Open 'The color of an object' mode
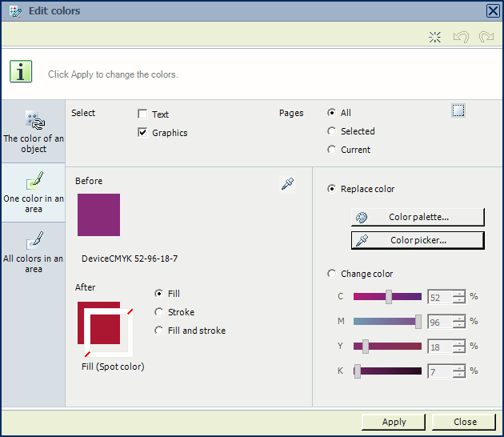 (34, 131)
